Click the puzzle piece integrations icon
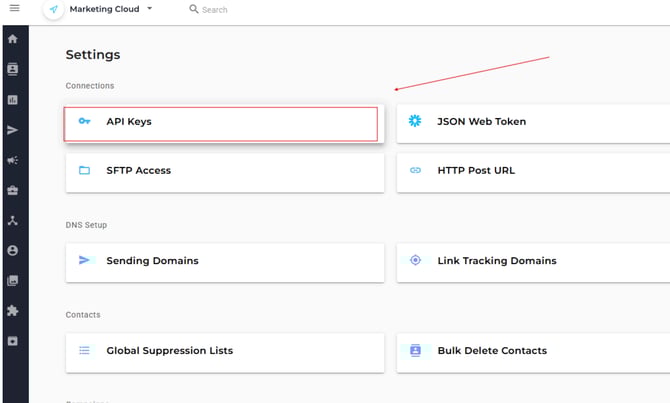 click(13, 311)
